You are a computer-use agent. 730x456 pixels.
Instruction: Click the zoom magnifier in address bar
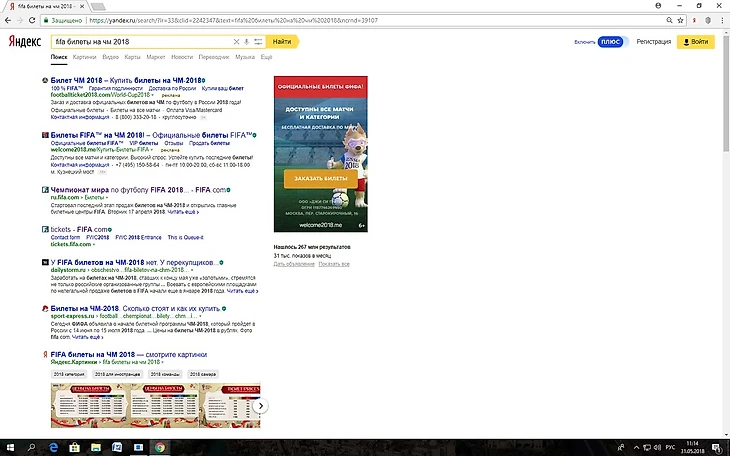(669, 20)
